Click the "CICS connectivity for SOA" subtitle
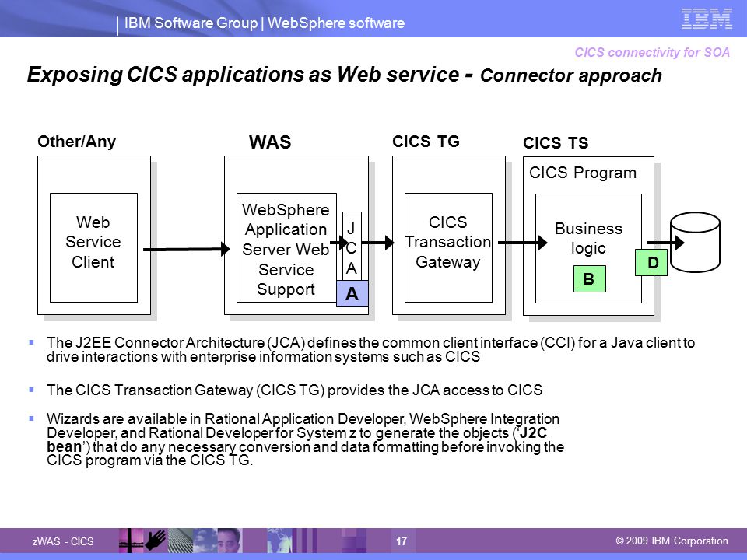The height and width of the screenshot is (560, 747). pyautogui.click(x=652, y=52)
